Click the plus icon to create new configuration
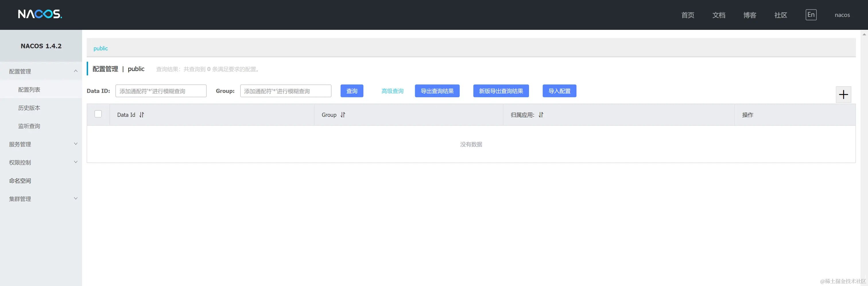 843,95
